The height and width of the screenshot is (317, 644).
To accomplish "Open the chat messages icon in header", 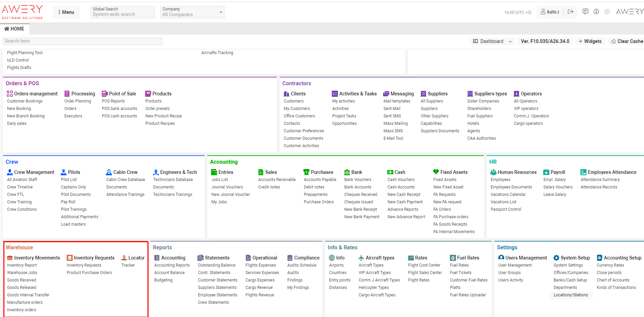I will pyautogui.click(x=585, y=12).
